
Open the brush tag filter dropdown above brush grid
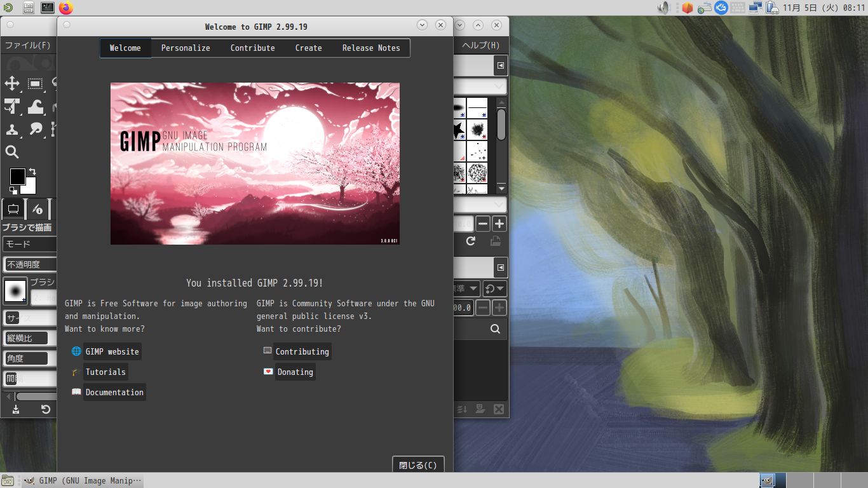tap(480, 86)
